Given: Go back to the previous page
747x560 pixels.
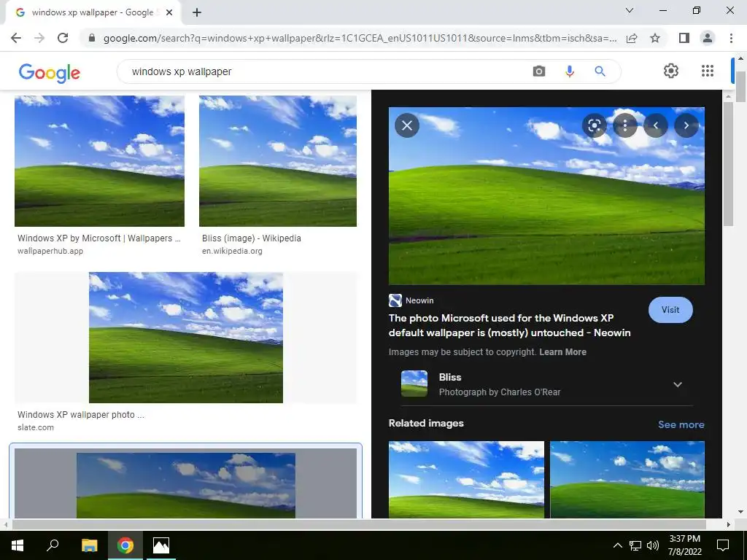Looking at the screenshot, I should pos(16,38).
